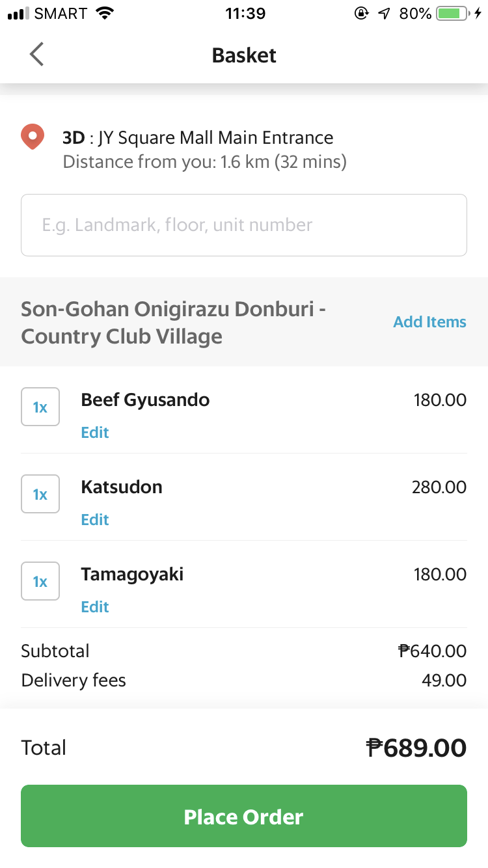Tap the rotation lock status icon
Image resolution: width=488 pixels, height=868 pixels.
(x=361, y=13)
